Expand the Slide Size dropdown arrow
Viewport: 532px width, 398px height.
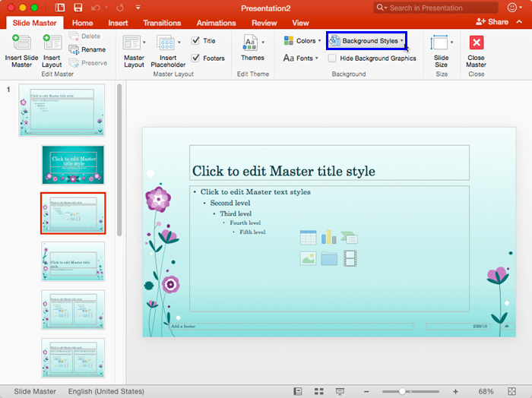pos(451,43)
